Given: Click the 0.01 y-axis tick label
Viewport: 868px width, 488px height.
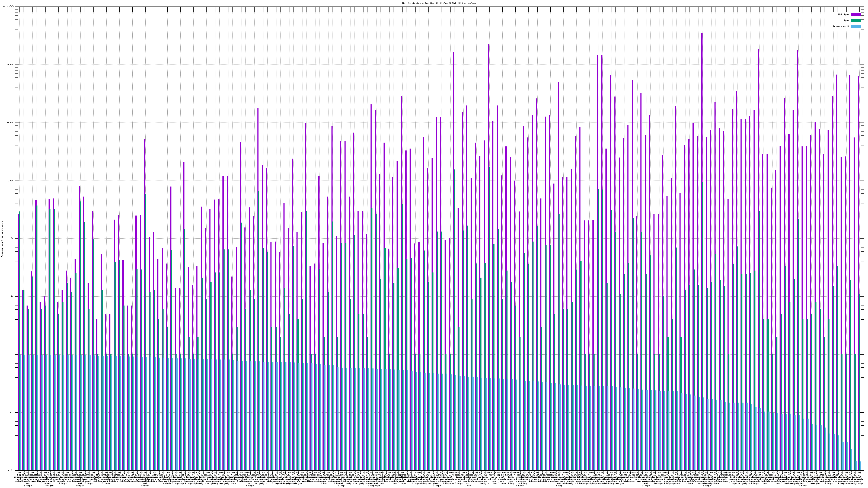Looking at the screenshot, I should pyautogui.click(x=11, y=470).
